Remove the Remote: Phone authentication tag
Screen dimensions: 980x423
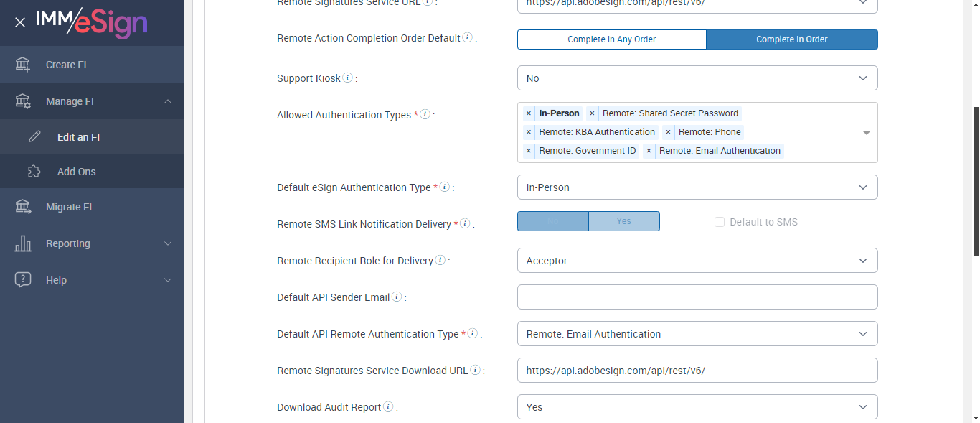(x=668, y=132)
